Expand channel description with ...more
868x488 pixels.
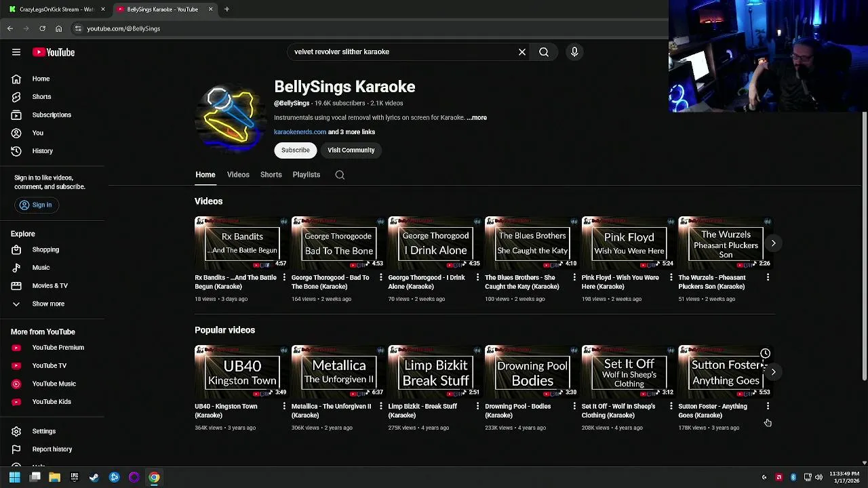[477, 118]
